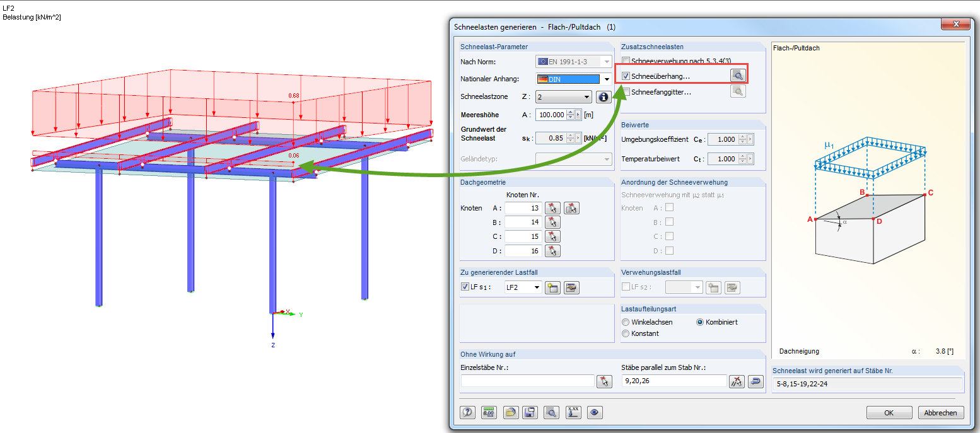Image resolution: width=980 pixels, height=433 pixels.
Task: Click 0.68 load value in model view
Action: 294,96
